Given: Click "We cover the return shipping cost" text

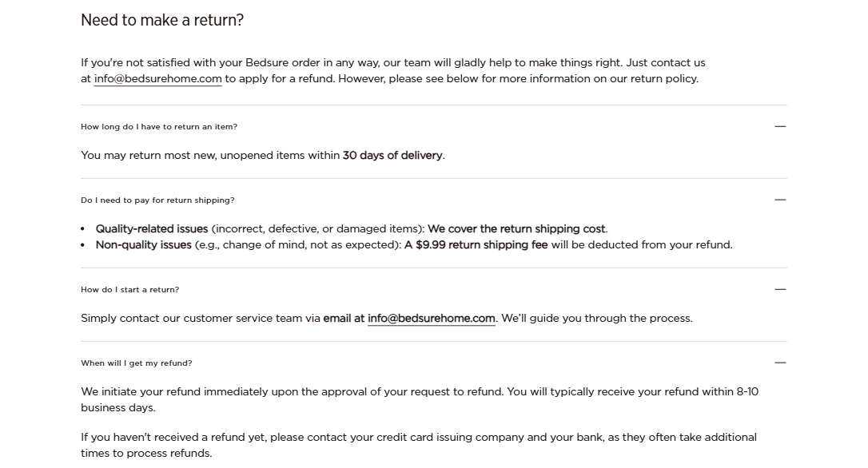Looking at the screenshot, I should tap(516, 228).
